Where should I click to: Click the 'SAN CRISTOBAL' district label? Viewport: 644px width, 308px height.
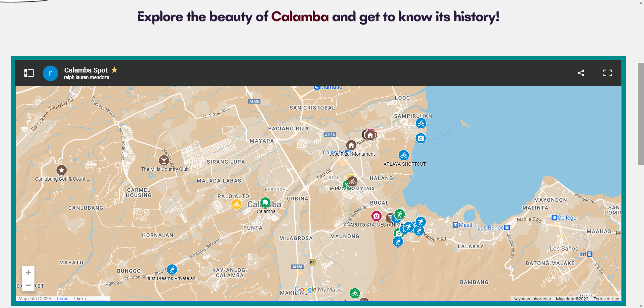tap(312, 108)
